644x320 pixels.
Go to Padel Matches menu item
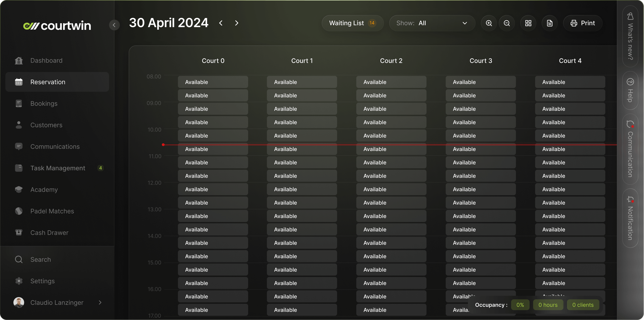[x=52, y=211]
